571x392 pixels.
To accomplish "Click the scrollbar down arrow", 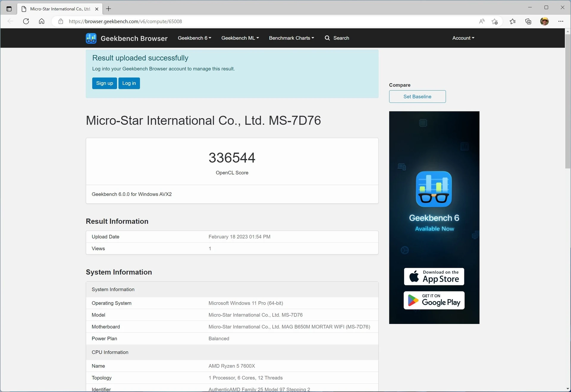I will [x=568, y=389].
